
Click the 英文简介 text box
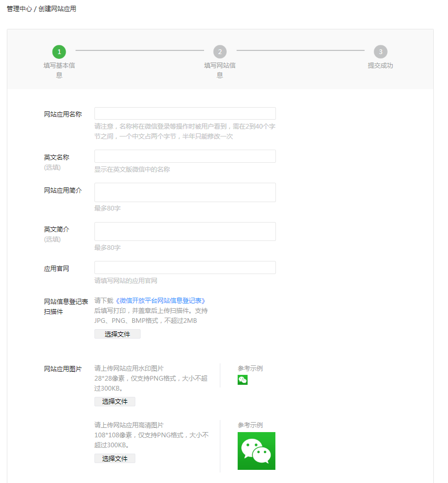click(x=185, y=231)
